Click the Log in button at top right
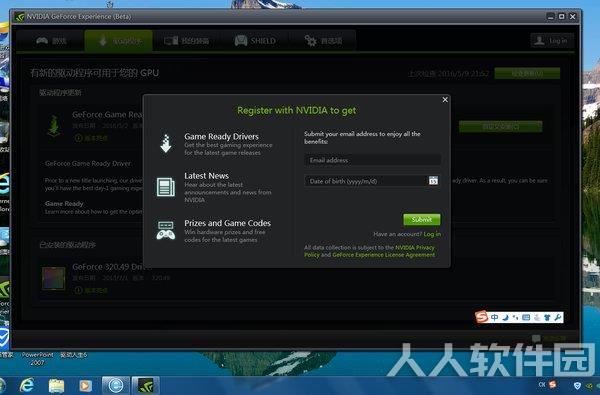 (552, 41)
